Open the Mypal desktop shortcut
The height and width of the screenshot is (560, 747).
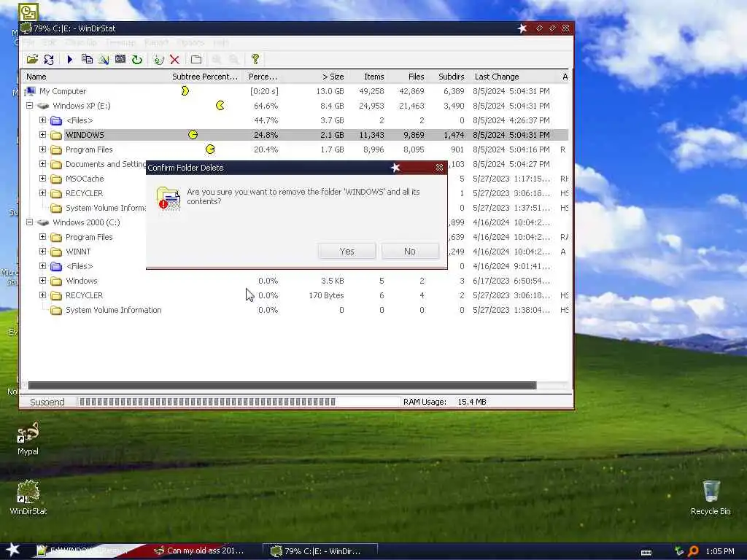pos(28,438)
